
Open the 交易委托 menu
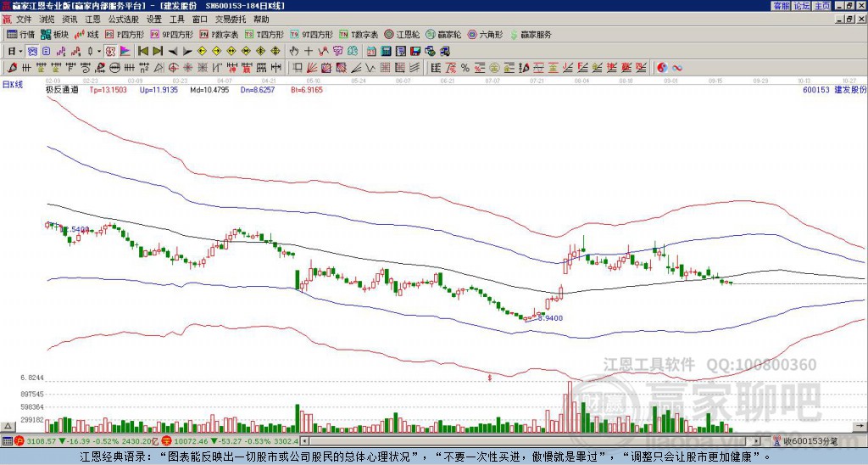pyautogui.click(x=231, y=20)
